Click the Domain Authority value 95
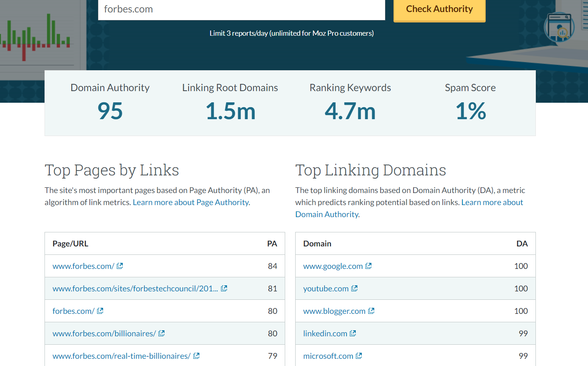Viewport: 588px width, 366px height. 110,111
